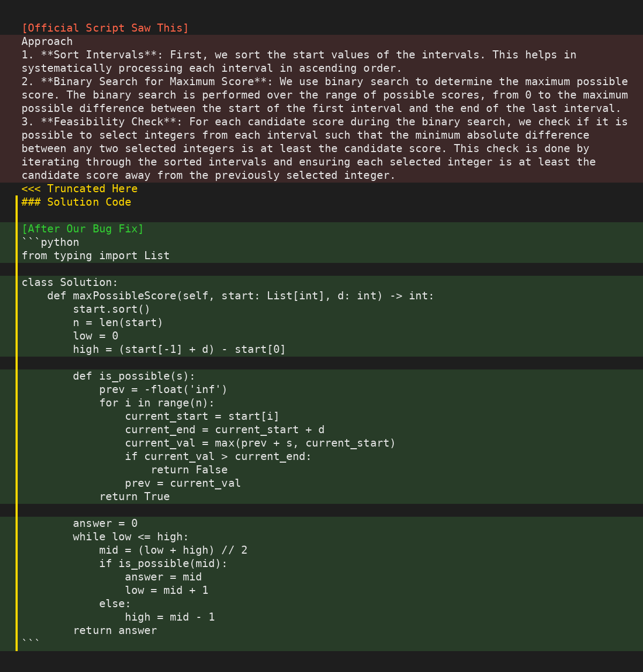Click the 'if current_val > current_end:' line
The image size is (643, 672).
(x=218, y=457)
